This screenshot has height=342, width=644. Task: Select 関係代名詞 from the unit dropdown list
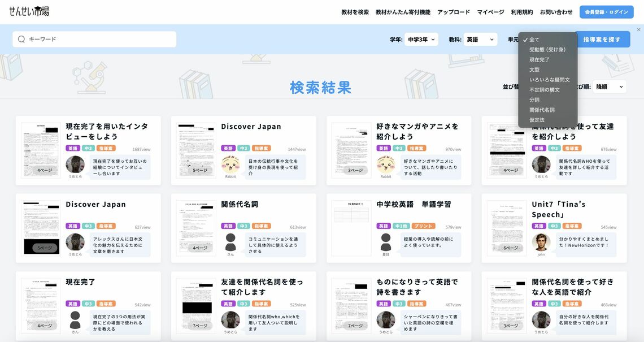(x=548, y=110)
